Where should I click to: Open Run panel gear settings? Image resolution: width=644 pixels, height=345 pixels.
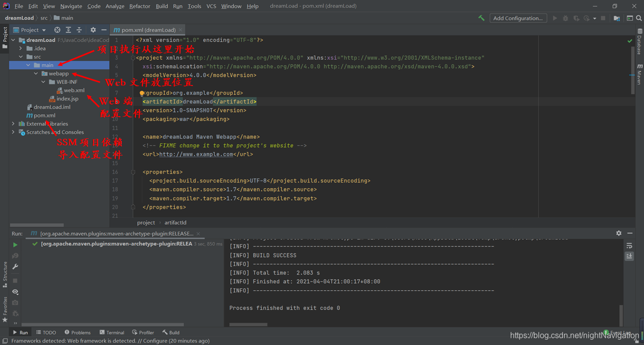click(619, 233)
